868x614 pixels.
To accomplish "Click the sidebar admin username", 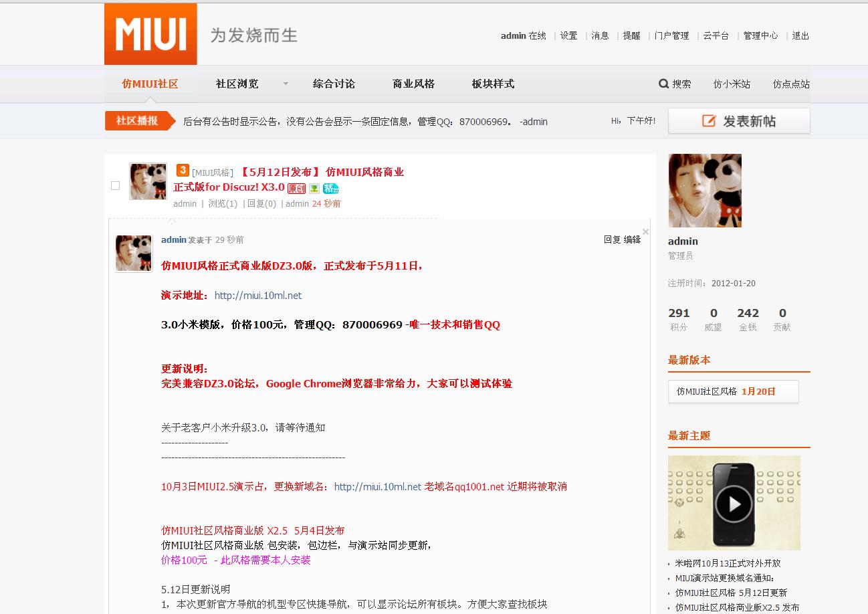I will pos(683,241).
